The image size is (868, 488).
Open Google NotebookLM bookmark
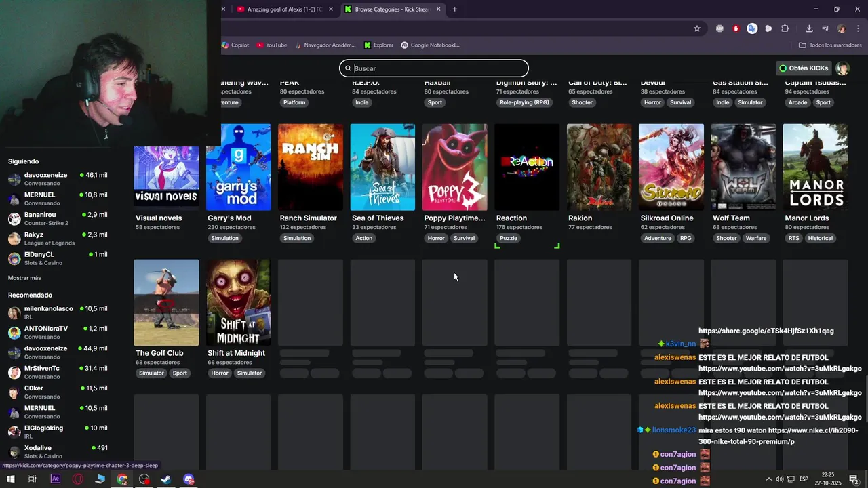click(431, 45)
